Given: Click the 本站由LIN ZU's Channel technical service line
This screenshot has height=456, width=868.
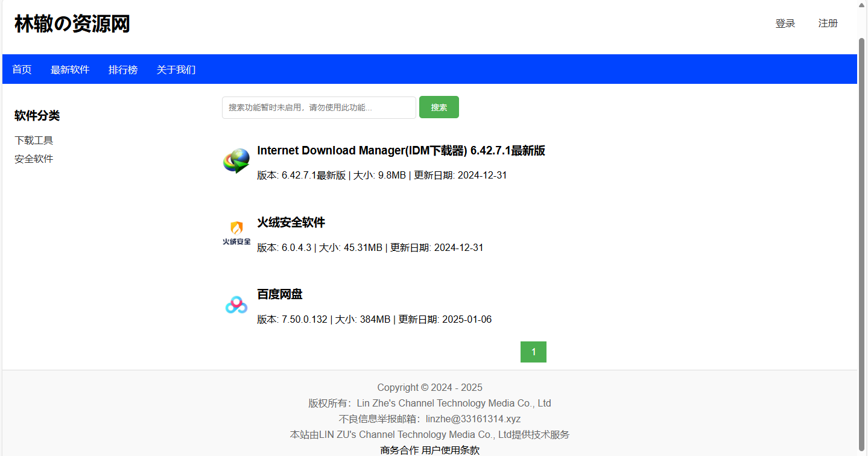Looking at the screenshot, I should coord(430,434).
